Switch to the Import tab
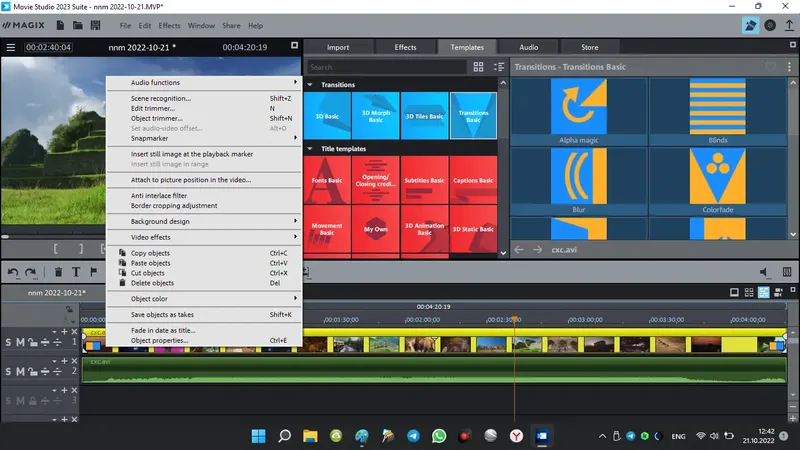Image resolution: width=800 pixels, height=450 pixels. tap(338, 47)
